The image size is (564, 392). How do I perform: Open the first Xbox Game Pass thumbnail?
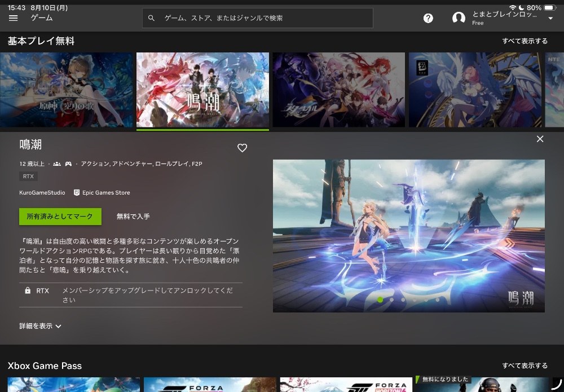click(x=74, y=385)
